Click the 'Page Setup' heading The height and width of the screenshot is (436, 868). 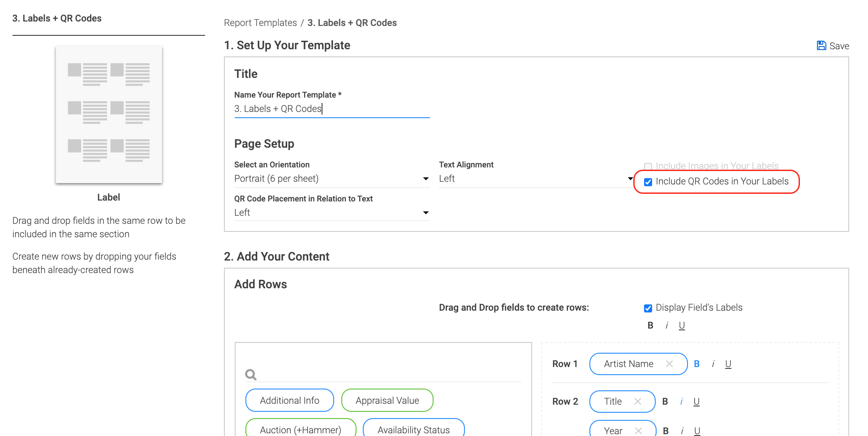[x=264, y=144]
